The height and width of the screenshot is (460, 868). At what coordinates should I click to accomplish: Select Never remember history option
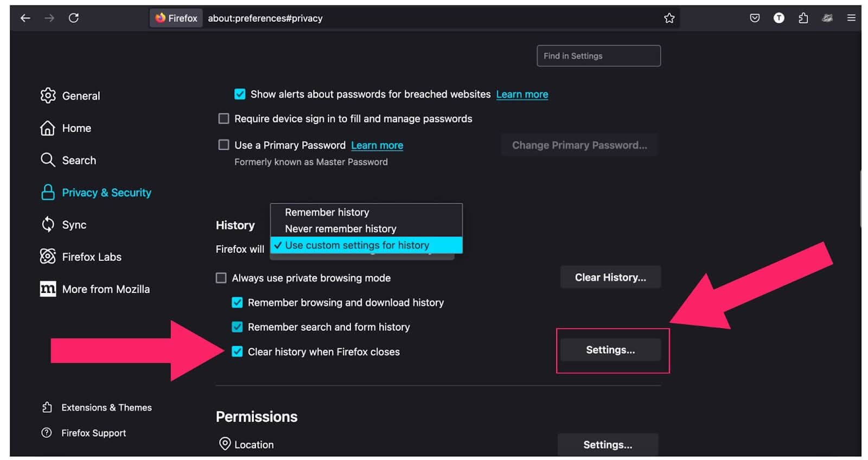click(x=366, y=228)
